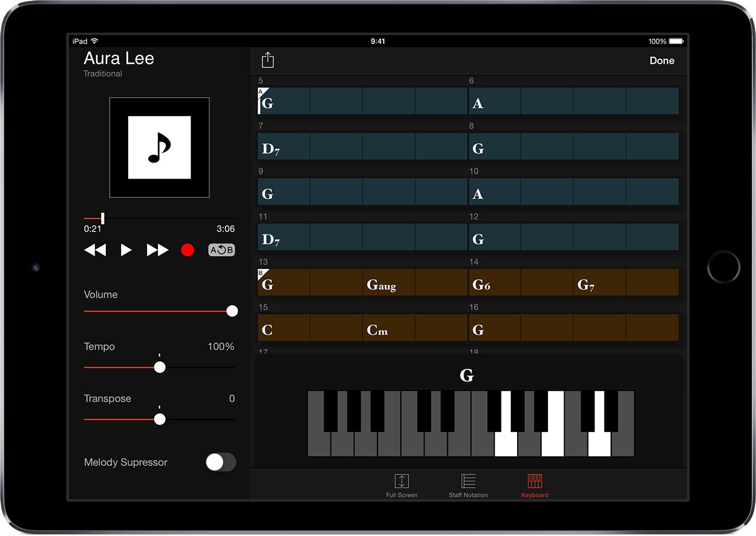Select the D7 chord in measure 7
This screenshot has width=756, height=536.
point(271,149)
